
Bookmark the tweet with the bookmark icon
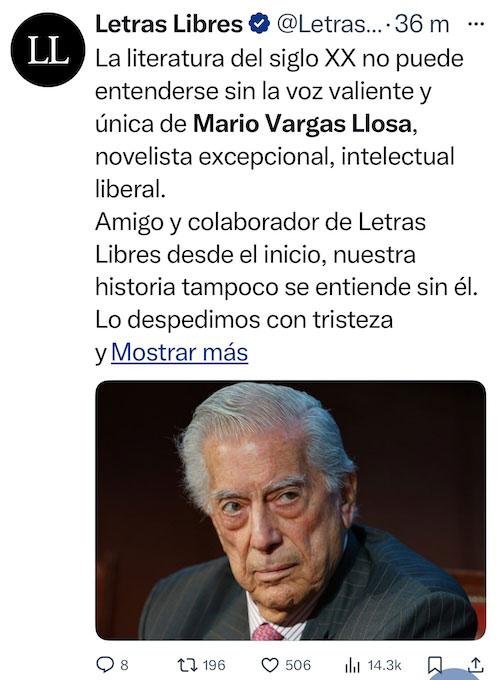coord(435,665)
